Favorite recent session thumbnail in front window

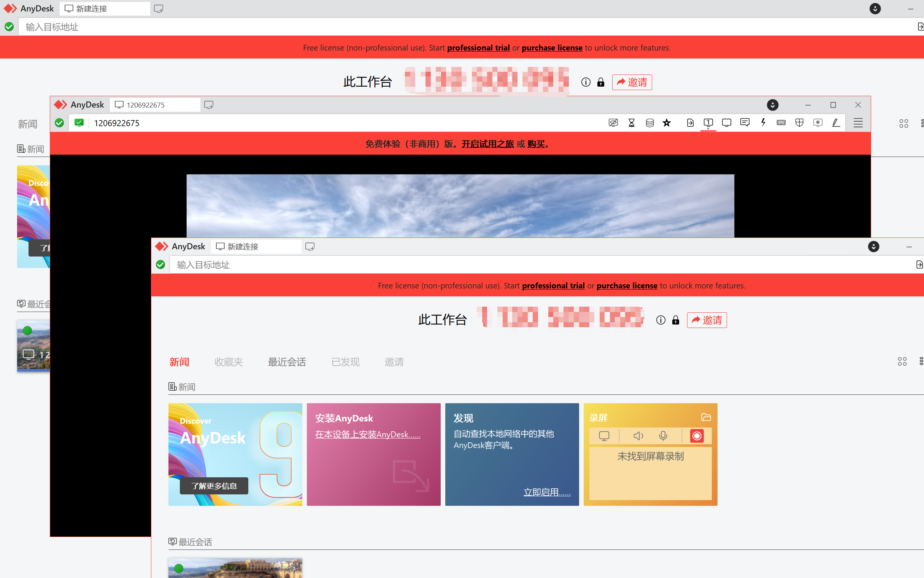pos(292,568)
